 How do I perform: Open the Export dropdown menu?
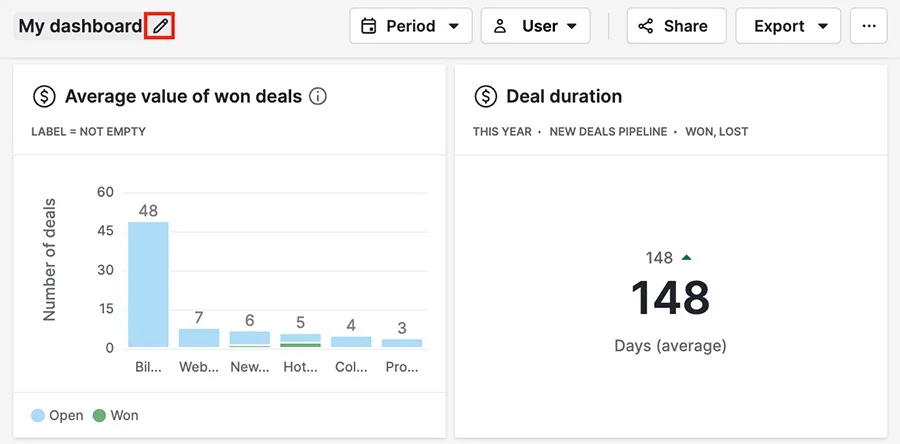point(788,26)
